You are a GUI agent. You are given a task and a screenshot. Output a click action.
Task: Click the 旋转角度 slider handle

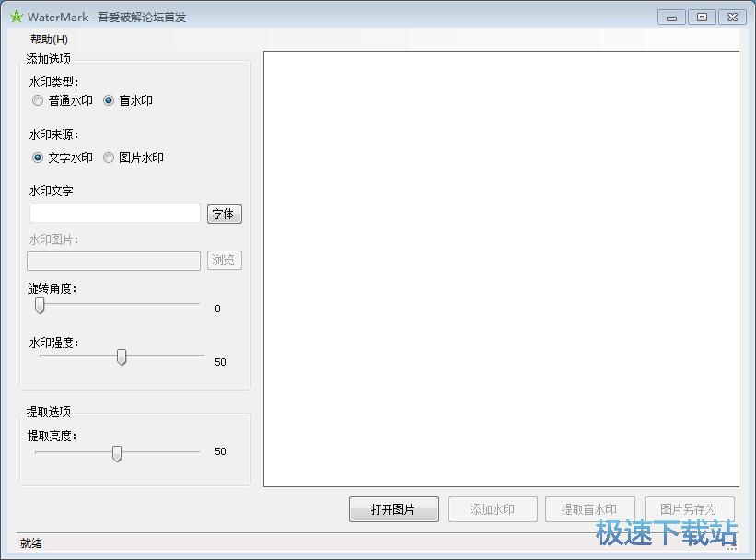40,305
